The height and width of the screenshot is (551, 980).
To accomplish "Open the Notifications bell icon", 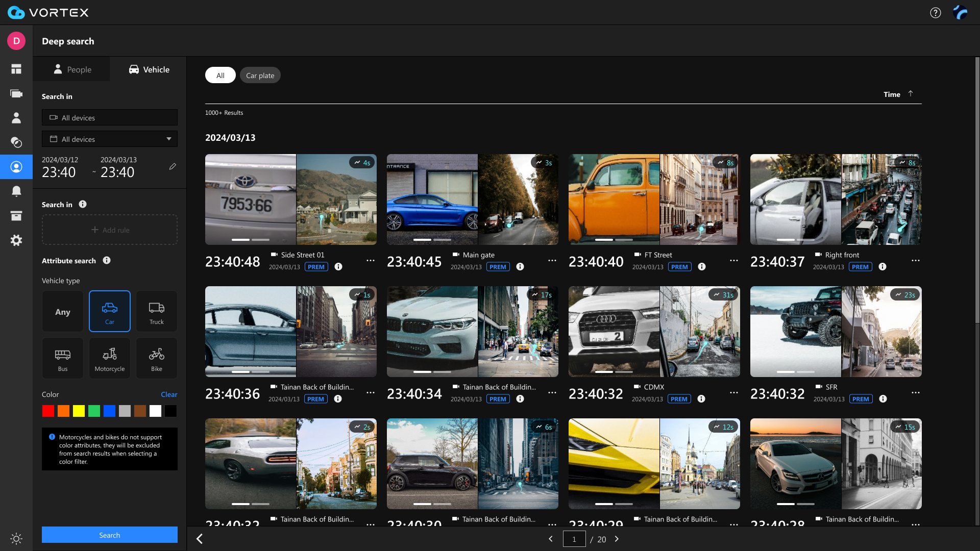I will click(x=16, y=191).
